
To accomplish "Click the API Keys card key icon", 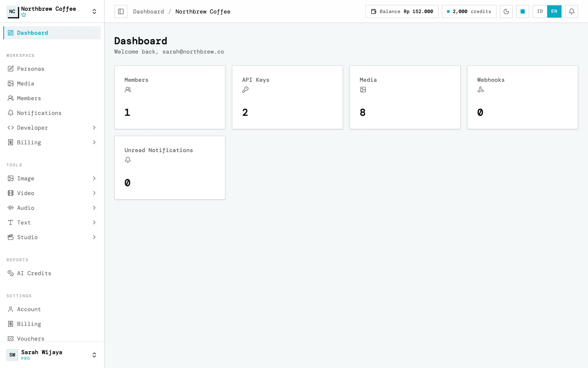I will coord(245,90).
